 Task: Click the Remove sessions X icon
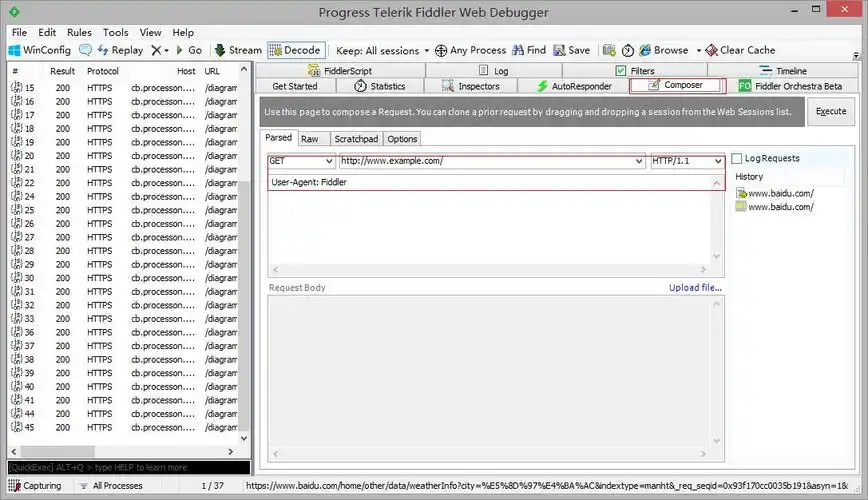click(157, 50)
